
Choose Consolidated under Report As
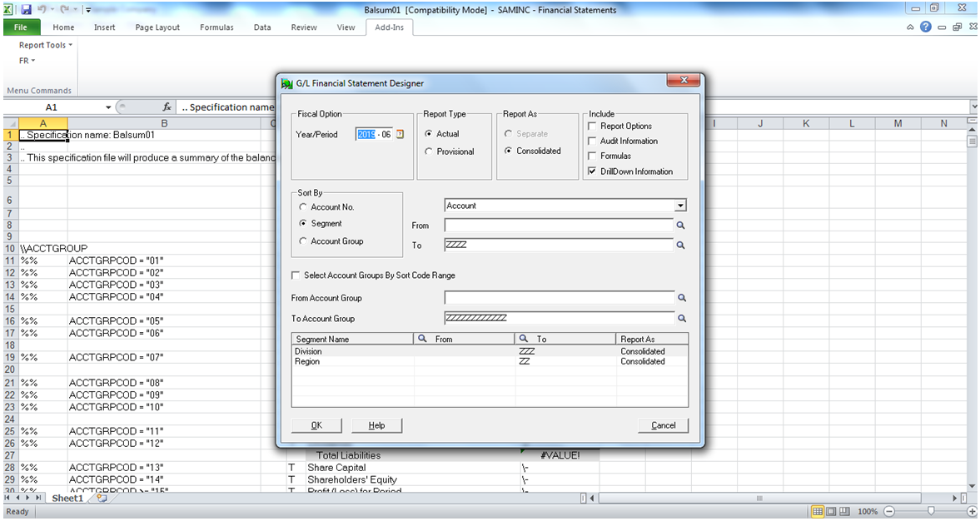click(x=533, y=151)
